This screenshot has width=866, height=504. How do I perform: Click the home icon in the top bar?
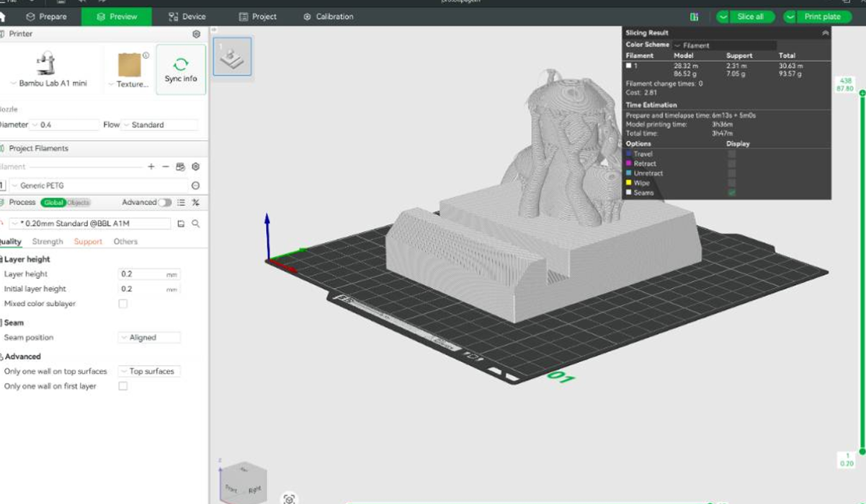coord(2,17)
